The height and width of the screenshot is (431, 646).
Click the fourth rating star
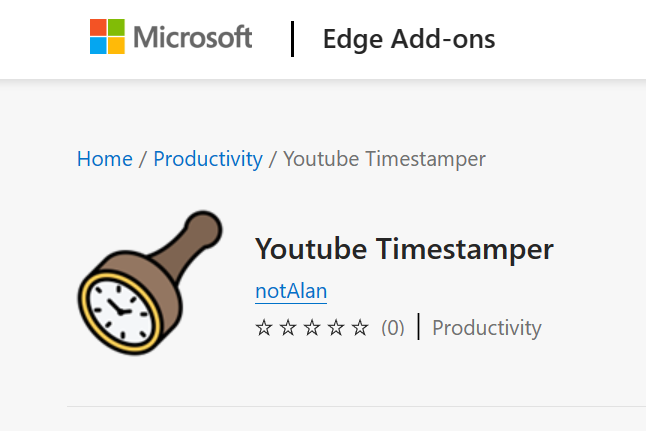click(336, 328)
